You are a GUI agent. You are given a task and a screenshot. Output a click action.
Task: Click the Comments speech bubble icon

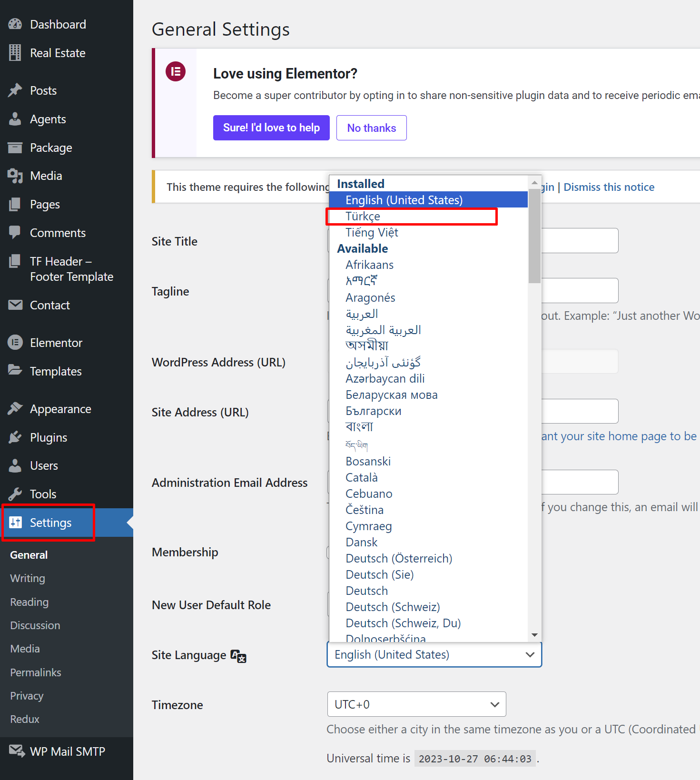15,233
